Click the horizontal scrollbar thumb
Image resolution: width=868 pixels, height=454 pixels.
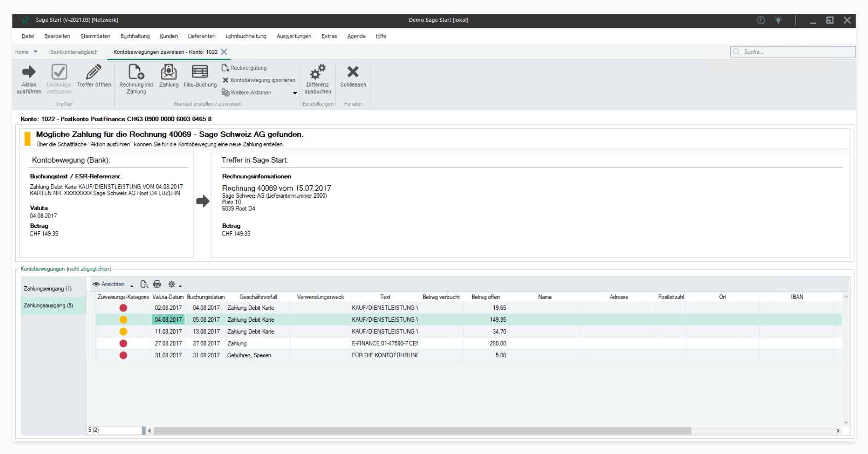click(422, 430)
